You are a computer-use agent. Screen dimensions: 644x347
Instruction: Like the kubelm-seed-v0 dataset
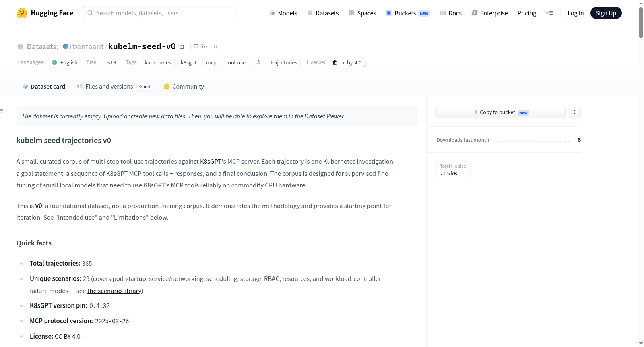coord(201,46)
